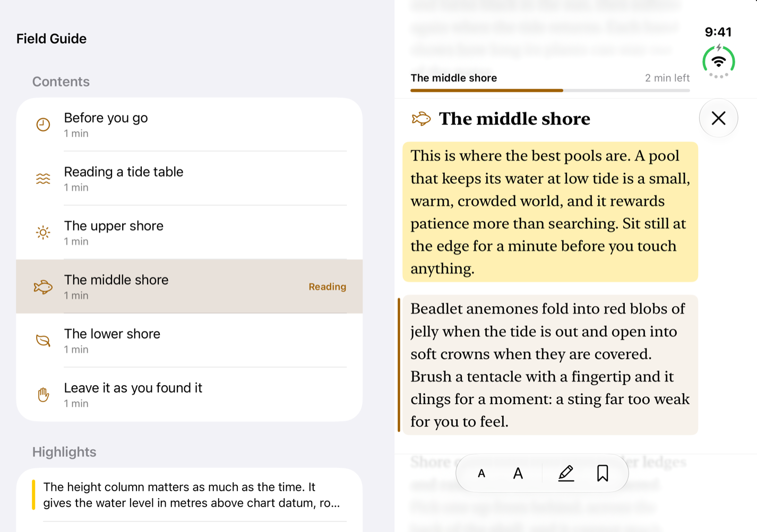Viewport: 757px width, 532px height.
Task: Tap the Wi-Fi status indicator
Action: pos(719,62)
